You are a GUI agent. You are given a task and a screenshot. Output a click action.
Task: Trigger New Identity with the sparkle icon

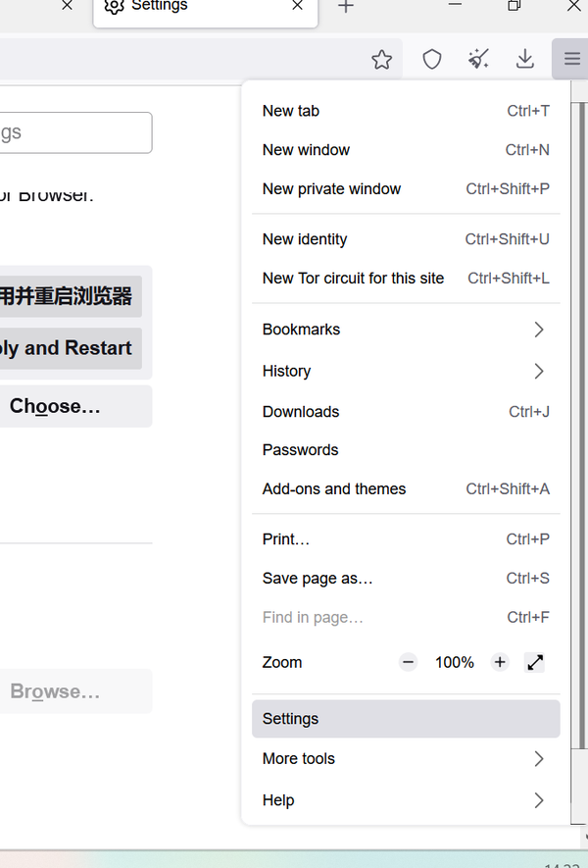tap(478, 59)
